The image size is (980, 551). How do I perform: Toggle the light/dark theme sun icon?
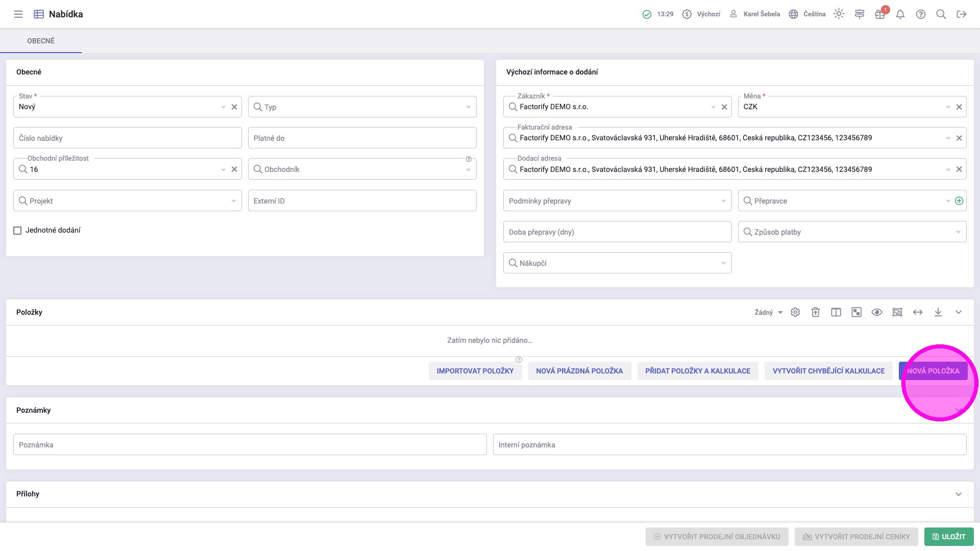point(839,14)
